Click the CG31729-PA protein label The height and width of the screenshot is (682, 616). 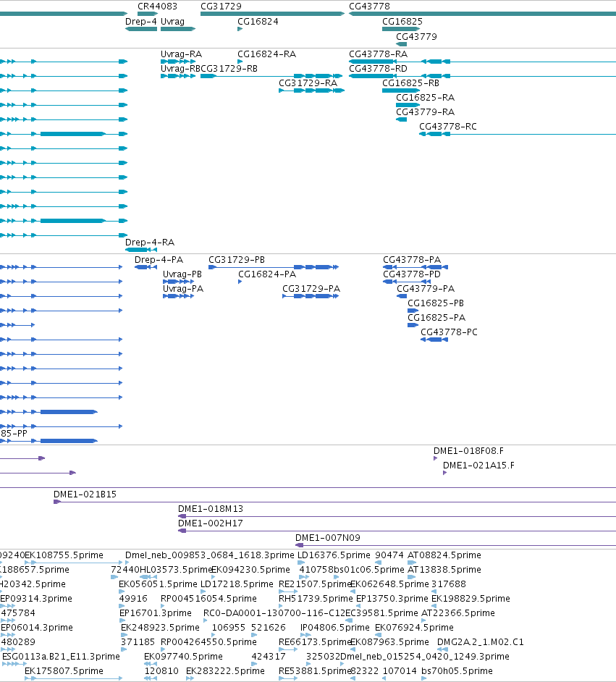(311, 288)
